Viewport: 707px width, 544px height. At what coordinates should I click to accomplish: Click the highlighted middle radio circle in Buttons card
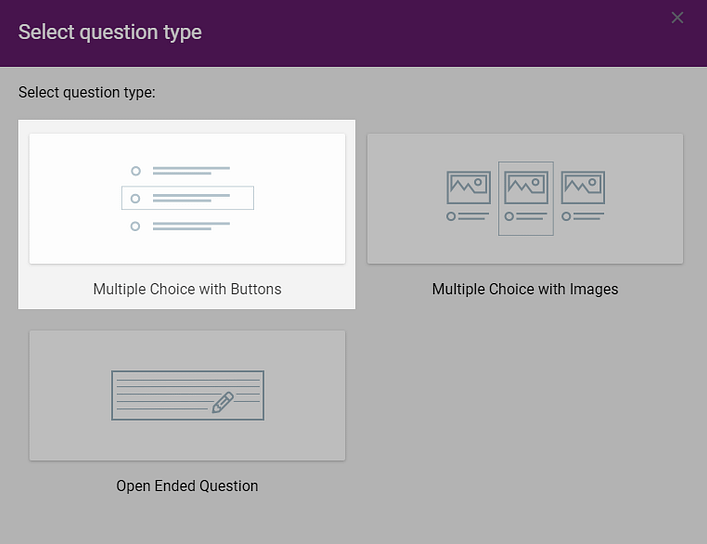click(136, 198)
